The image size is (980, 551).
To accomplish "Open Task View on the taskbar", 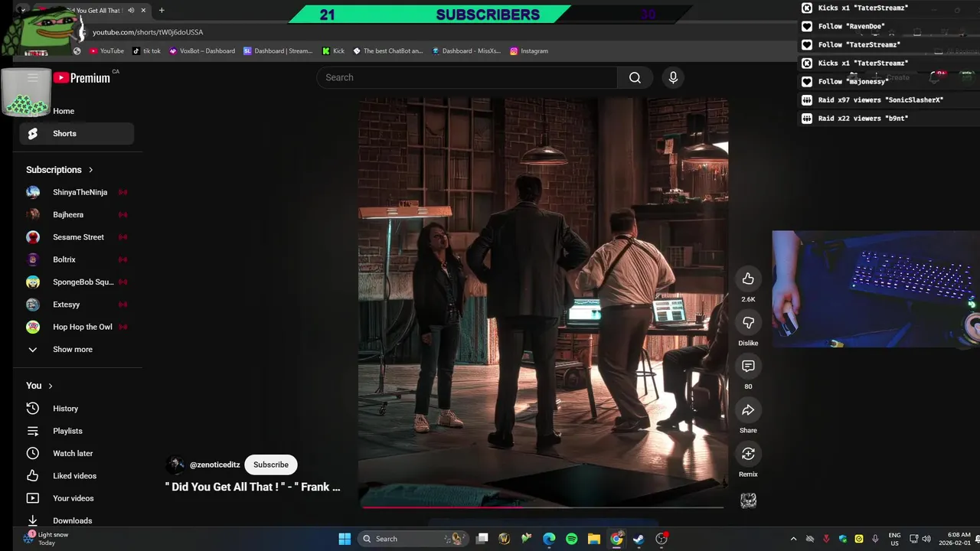I will [482, 539].
